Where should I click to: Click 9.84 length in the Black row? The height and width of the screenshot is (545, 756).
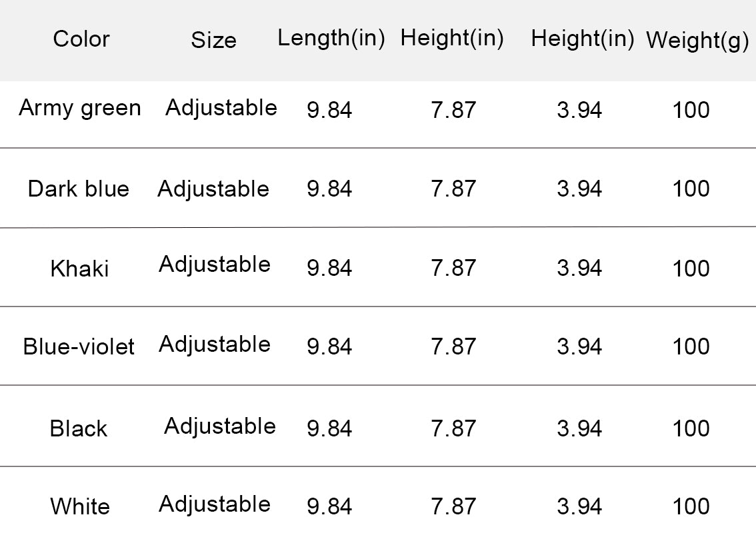[329, 428]
